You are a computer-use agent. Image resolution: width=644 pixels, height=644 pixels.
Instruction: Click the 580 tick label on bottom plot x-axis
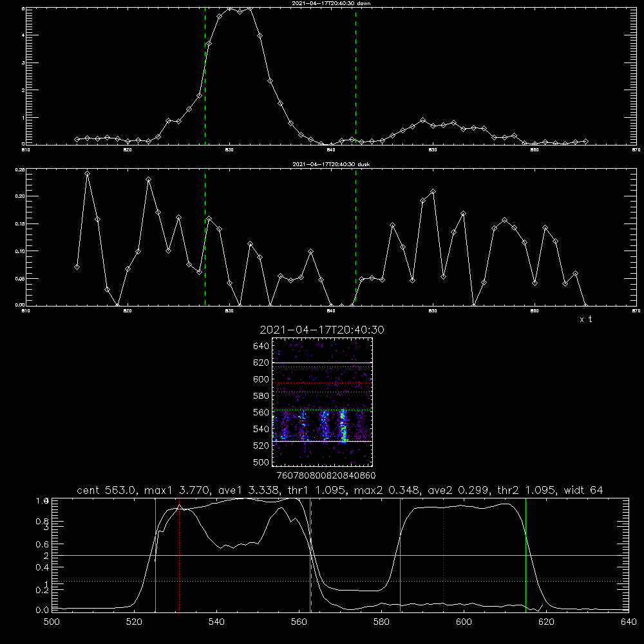[381, 621]
